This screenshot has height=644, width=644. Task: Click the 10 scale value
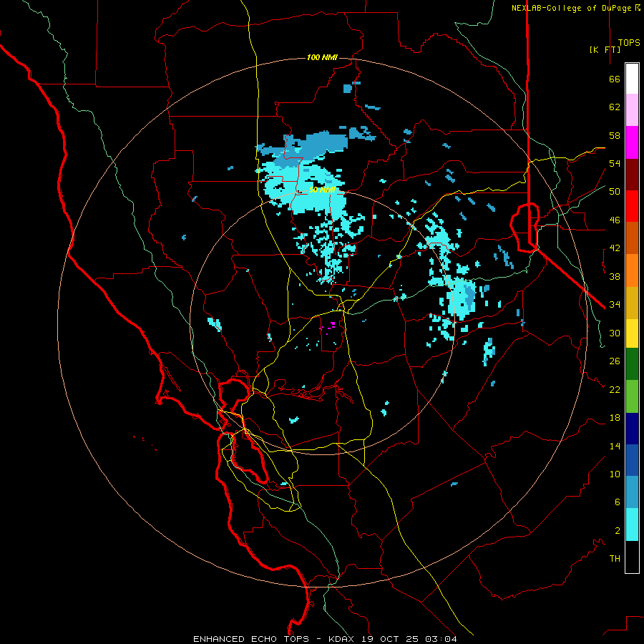(x=615, y=474)
